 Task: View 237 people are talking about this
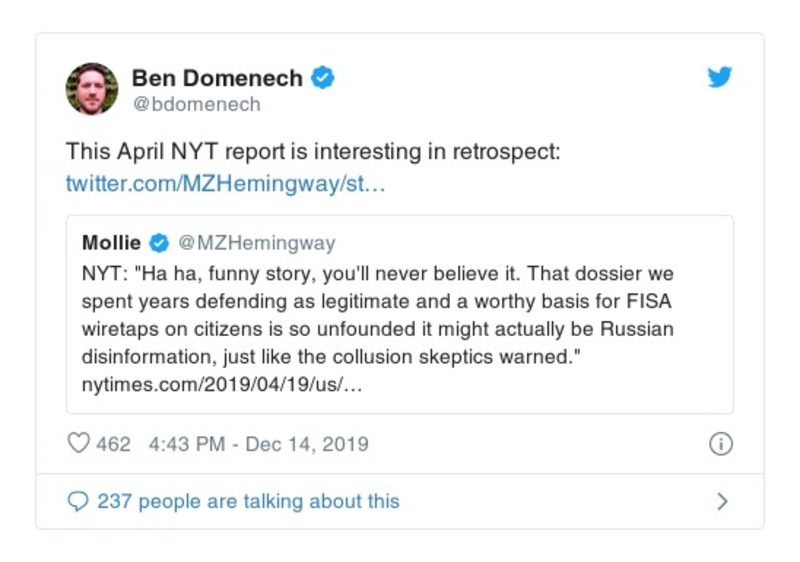[248, 501]
